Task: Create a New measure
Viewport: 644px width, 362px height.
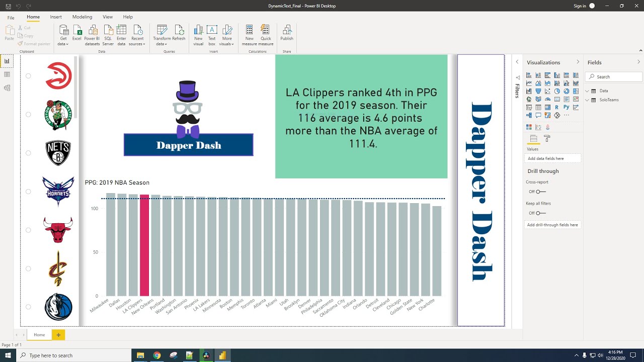Action: [250, 35]
